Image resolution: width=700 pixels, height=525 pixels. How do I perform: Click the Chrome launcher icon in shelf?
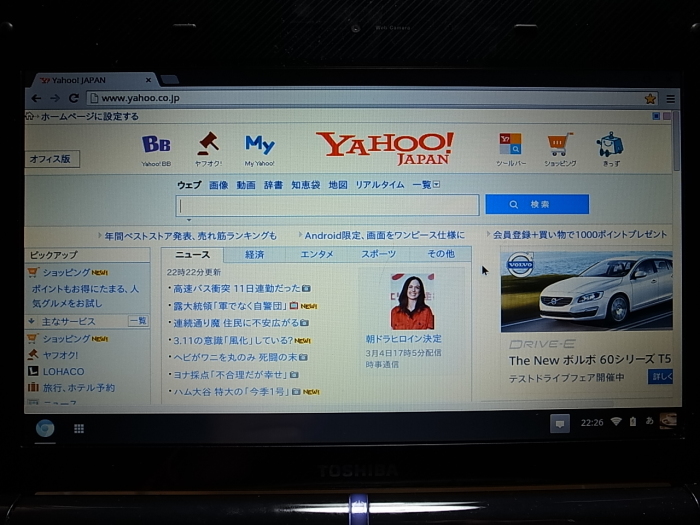(x=45, y=429)
